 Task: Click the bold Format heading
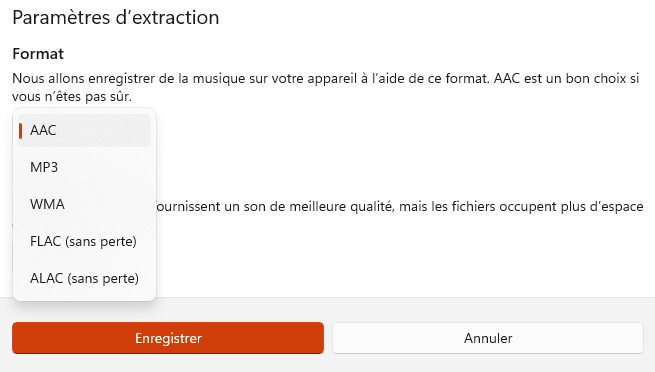38,54
